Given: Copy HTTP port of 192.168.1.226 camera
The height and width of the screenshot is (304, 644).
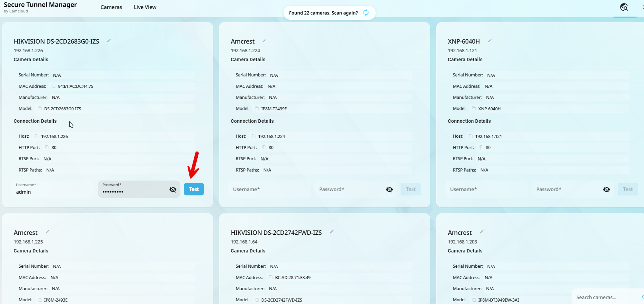Looking at the screenshot, I should tap(47, 147).
